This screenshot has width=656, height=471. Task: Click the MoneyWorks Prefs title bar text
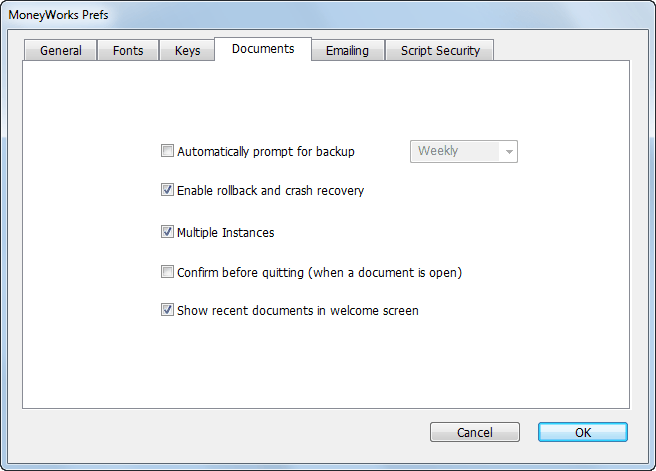pos(58,15)
